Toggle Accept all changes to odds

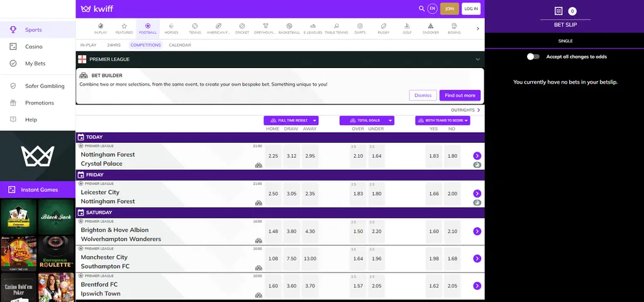tap(533, 57)
